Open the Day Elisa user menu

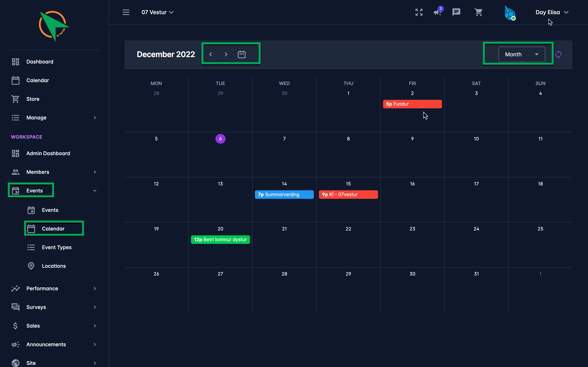(552, 12)
